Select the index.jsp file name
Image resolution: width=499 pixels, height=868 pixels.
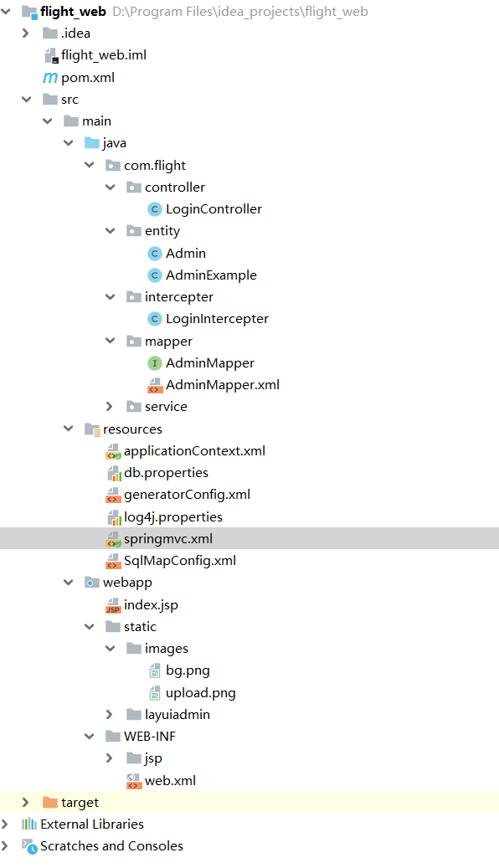tap(152, 605)
